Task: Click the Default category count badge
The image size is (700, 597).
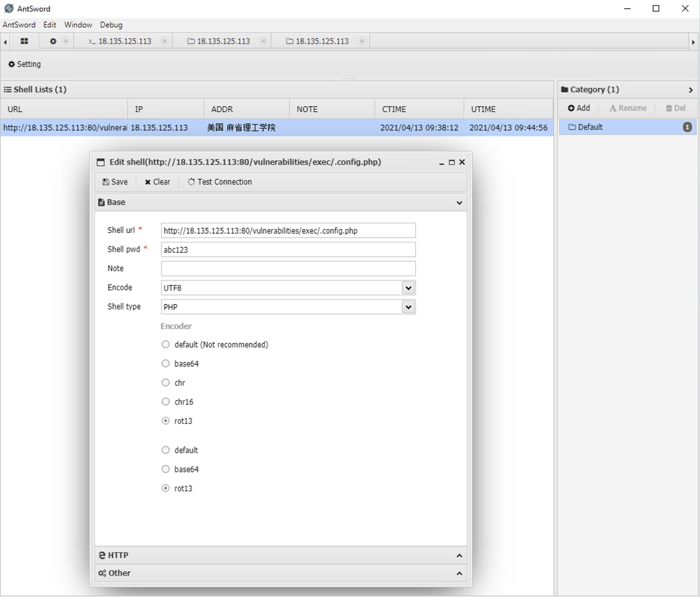Action: [687, 127]
